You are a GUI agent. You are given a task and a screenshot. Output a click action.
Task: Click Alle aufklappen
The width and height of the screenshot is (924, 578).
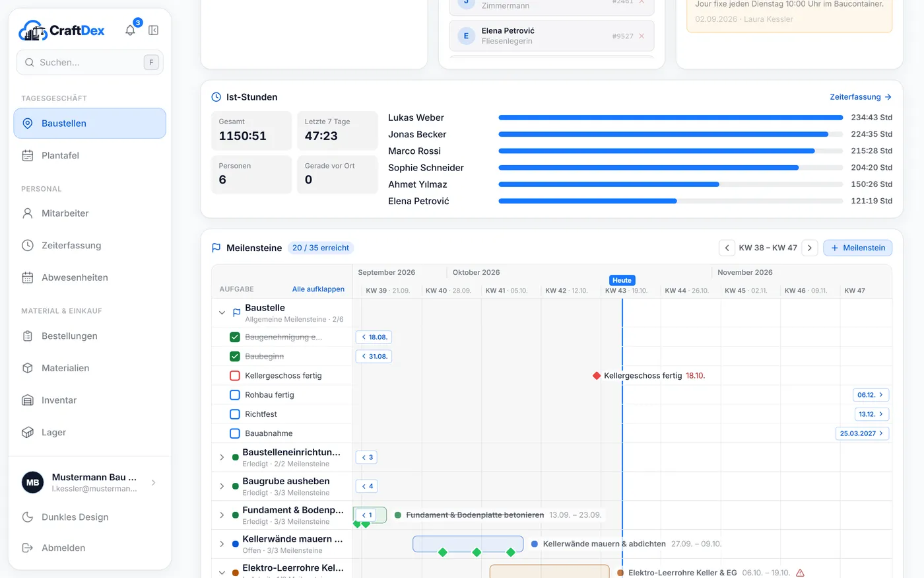point(318,289)
